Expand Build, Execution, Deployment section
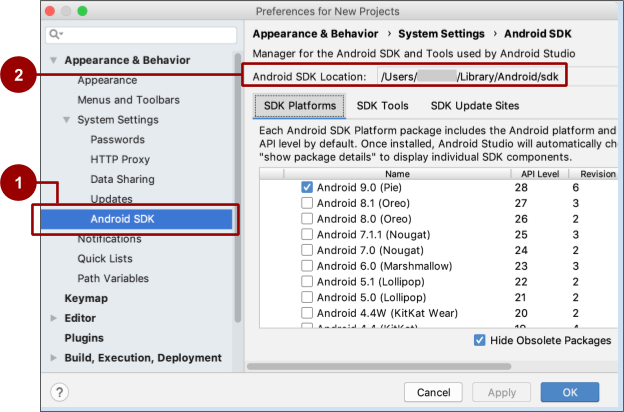The width and height of the screenshot is (624, 412). [x=54, y=358]
